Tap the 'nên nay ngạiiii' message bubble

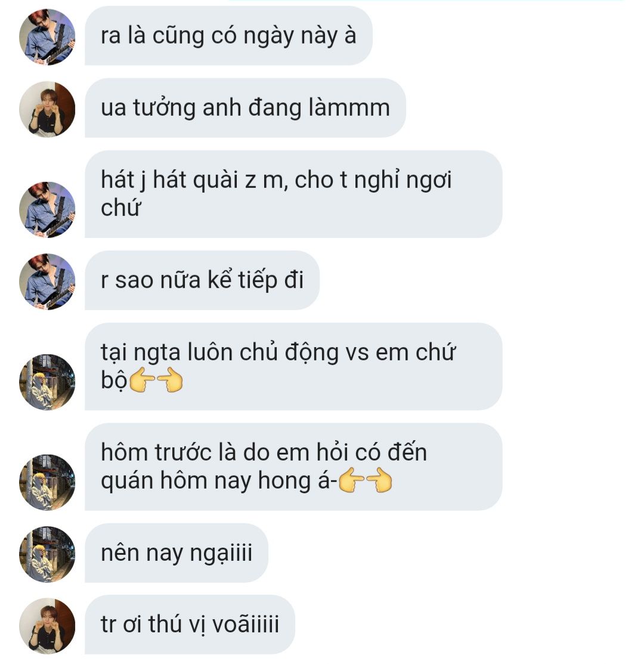click(177, 552)
